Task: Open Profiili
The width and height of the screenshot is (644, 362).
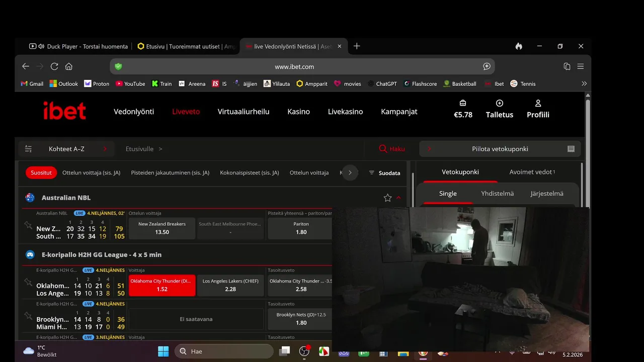Action: 538,109
